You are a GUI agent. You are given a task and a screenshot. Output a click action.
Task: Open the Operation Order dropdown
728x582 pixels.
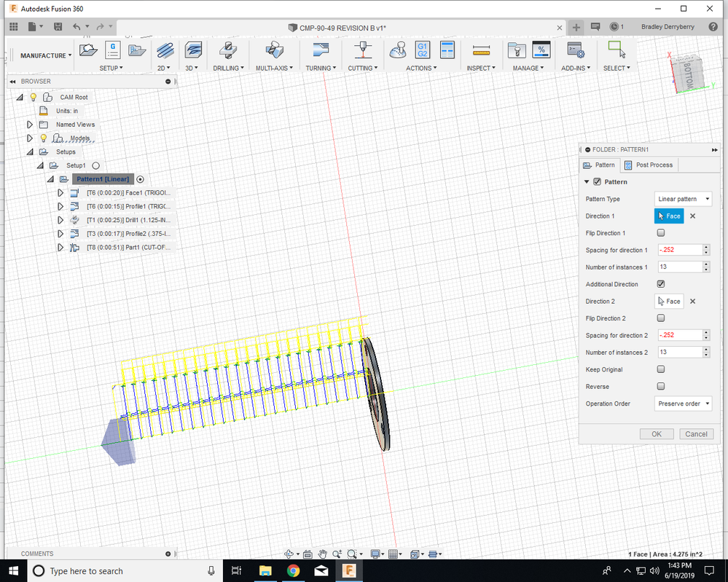[683, 404]
